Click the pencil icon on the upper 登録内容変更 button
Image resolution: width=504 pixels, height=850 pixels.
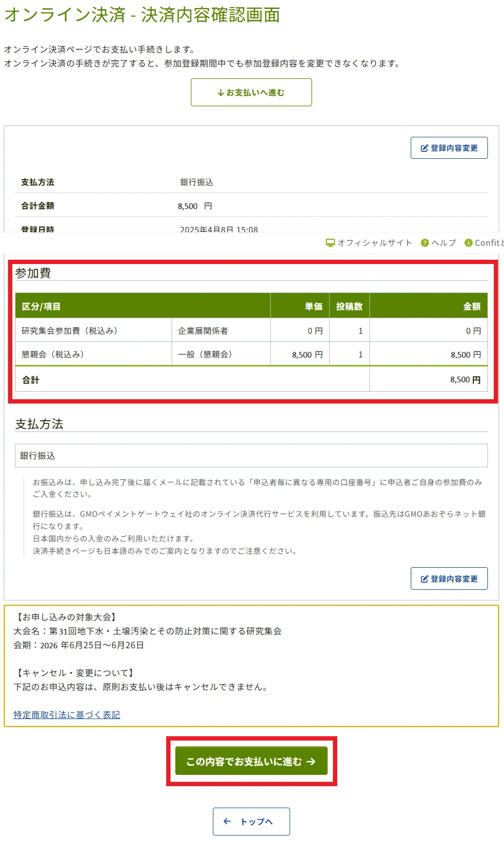(x=424, y=148)
